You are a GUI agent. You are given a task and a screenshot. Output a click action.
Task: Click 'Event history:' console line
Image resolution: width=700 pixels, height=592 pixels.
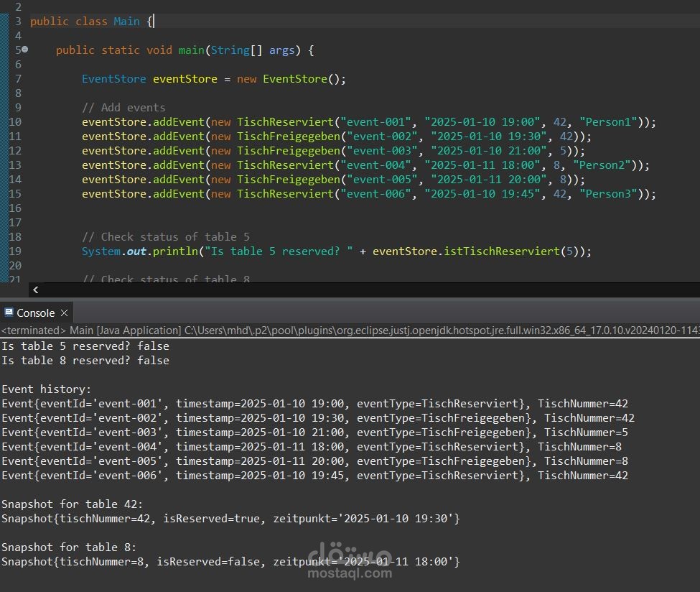[47, 389]
